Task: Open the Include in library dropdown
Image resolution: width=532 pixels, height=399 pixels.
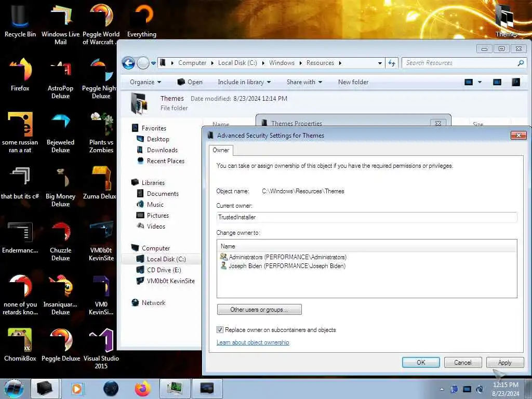Action: coord(244,82)
